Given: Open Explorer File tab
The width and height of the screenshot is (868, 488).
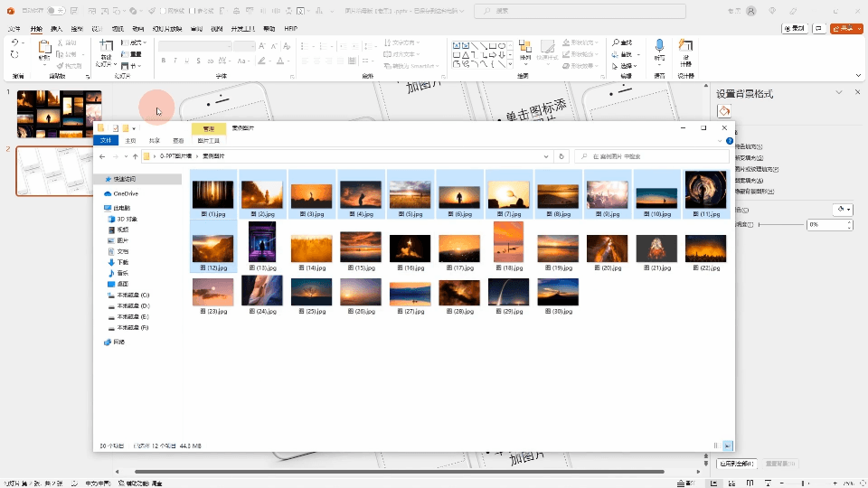Looking at the screenshot, I should coord(105,141).
